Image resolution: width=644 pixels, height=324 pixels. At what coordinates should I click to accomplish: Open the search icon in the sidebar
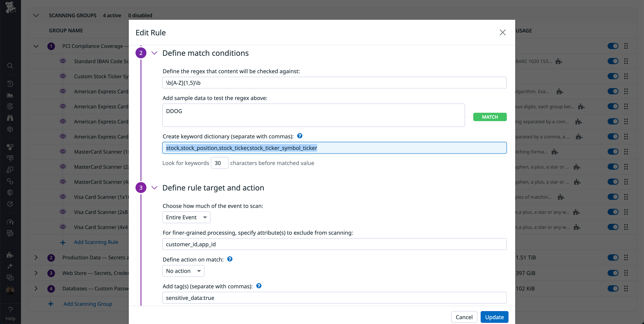click(10, 66)
